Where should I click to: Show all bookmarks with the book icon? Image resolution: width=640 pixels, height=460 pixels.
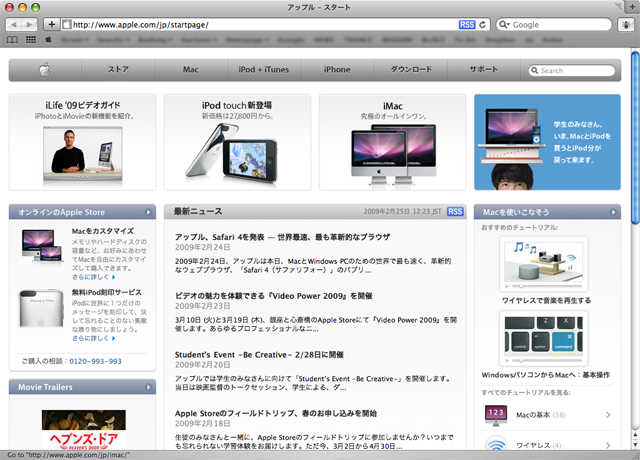click(12, 40)
